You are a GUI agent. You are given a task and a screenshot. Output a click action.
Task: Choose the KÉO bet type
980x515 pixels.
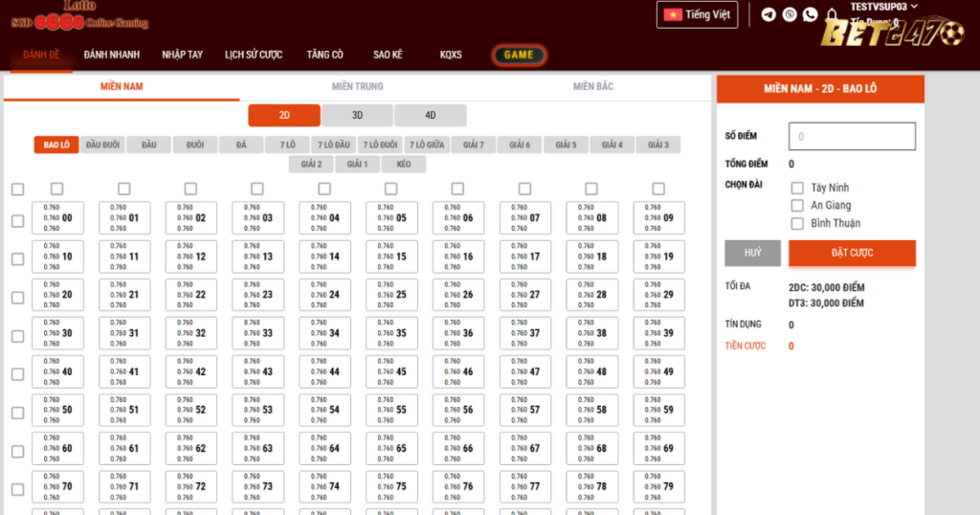tap(404, 165)
